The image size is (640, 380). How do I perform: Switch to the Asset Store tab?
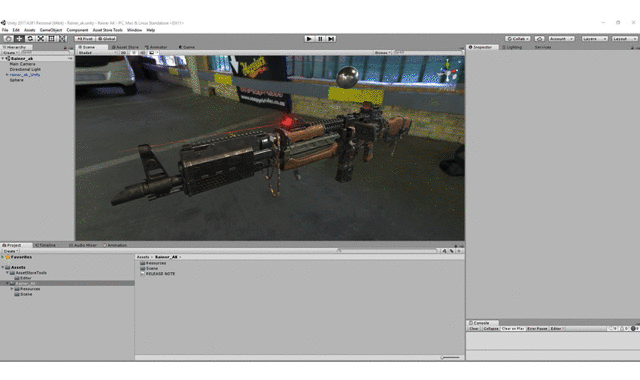[x=125, y=47]
